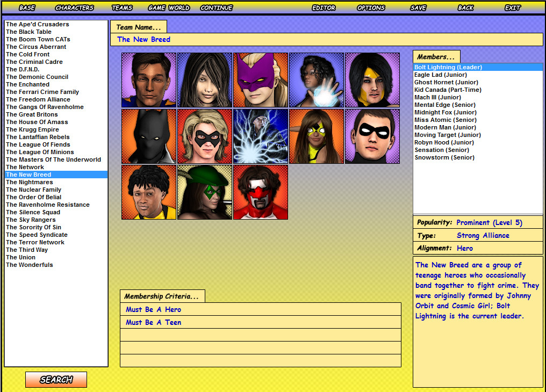The height and width of the screenshot is (392, 546).
Task: Click the Team Name text field
Action: point(327,39)
